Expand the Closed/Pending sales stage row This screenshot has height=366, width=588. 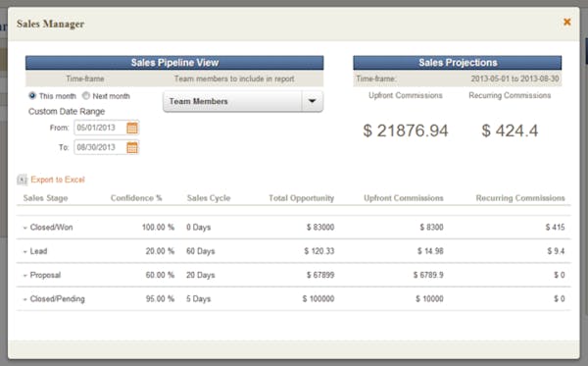[x=25, y=299]
